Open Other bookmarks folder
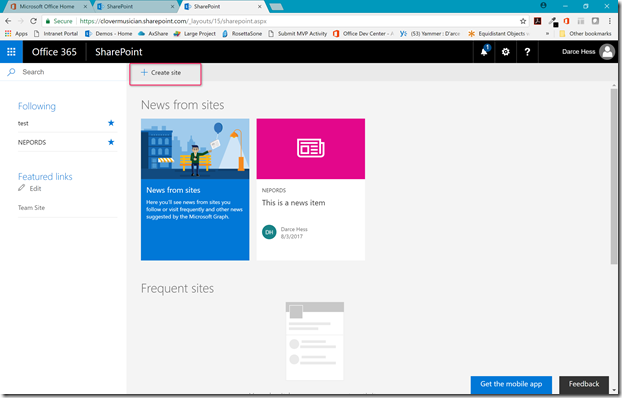Viewport: 622px width, 398px height. [585, 34]
